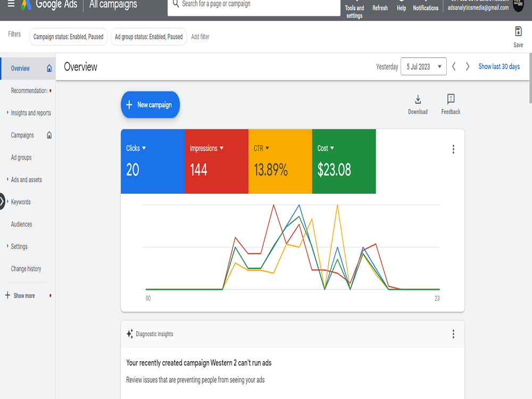532x399 pixels.
Task: Refresh the account data
Action: 380,7
